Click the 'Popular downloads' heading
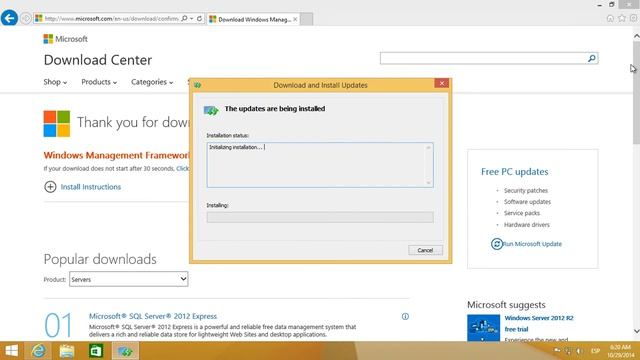Viewport: 640px width, 360px height. pyautogui.click(x=100, y=259)
